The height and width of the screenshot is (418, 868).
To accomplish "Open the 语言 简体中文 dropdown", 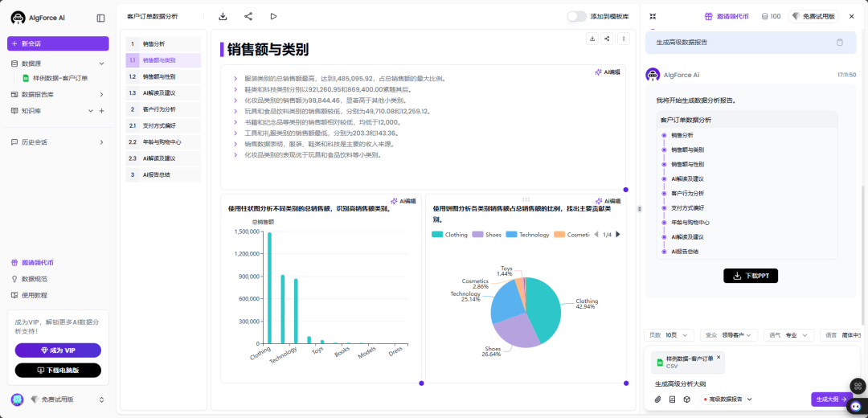I will click(x=842, y=335).
